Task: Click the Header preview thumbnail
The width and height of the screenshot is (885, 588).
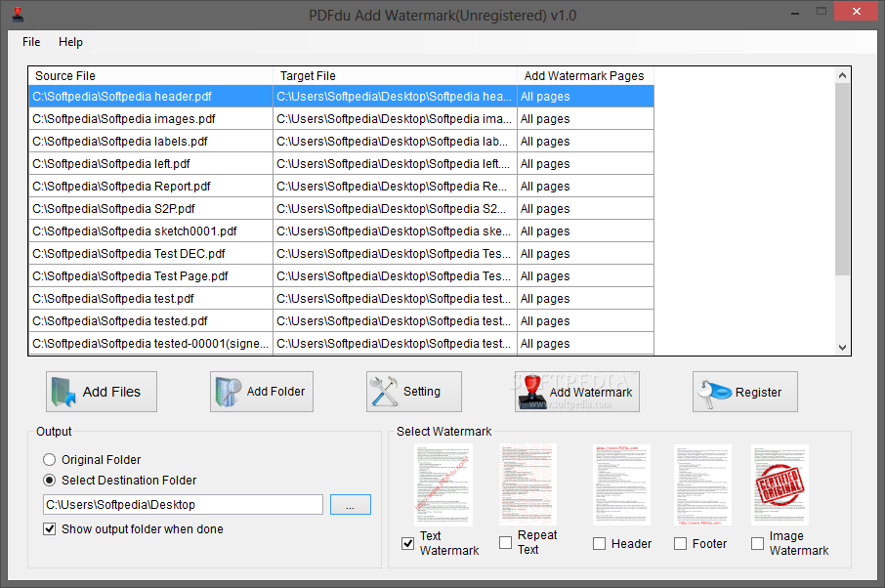Action: point(621,484)
